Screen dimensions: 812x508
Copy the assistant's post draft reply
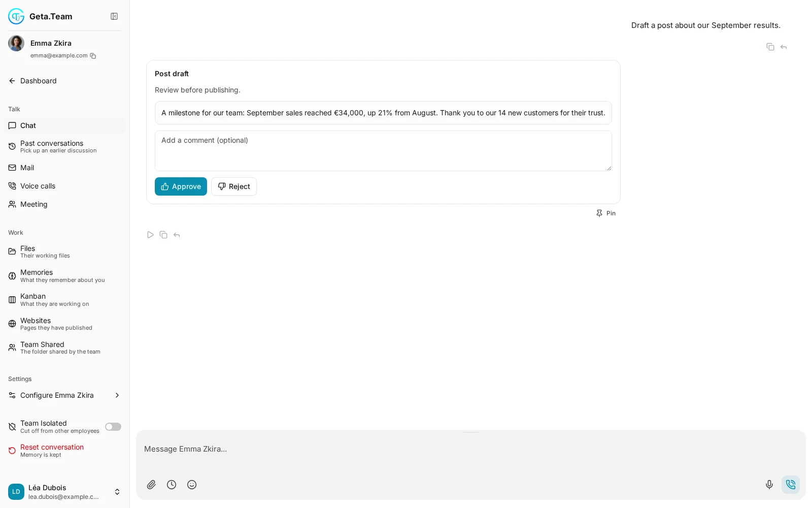coord(163,235)
